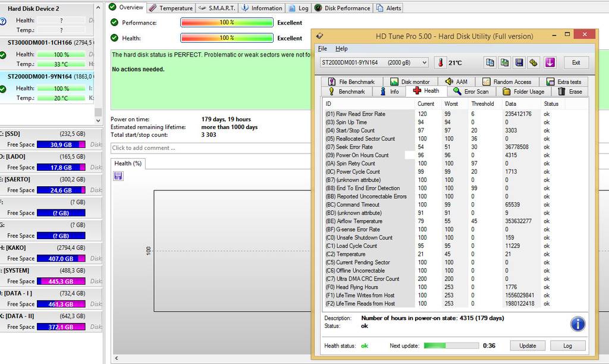Image resolution: width=609 pixels, height=364 pixels.
Task: Click the Next update progress bar
Action: 451,346
